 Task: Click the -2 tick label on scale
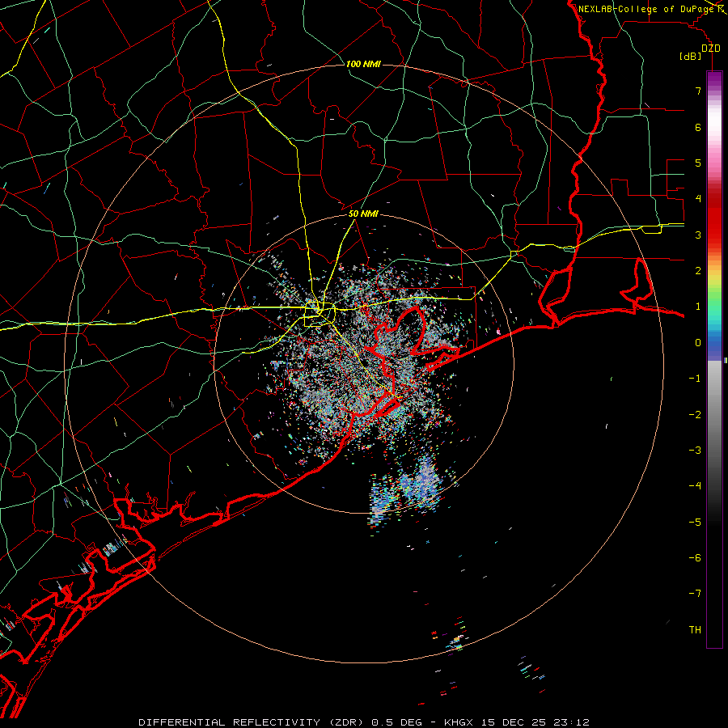[695, 415]
